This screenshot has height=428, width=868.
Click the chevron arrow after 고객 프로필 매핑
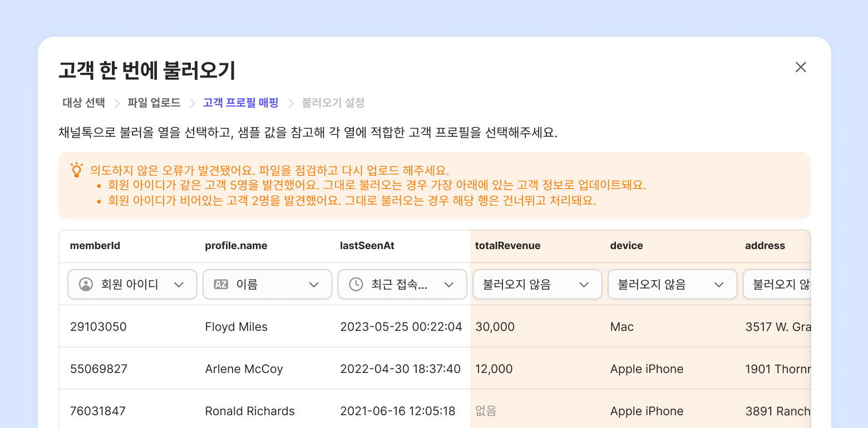pos(290,103)
